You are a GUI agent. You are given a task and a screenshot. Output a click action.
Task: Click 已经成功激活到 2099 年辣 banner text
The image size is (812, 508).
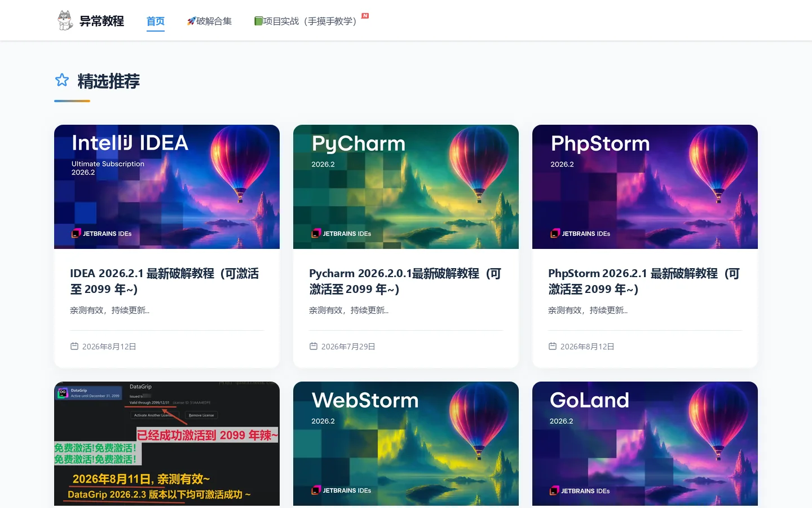[208, 435]
